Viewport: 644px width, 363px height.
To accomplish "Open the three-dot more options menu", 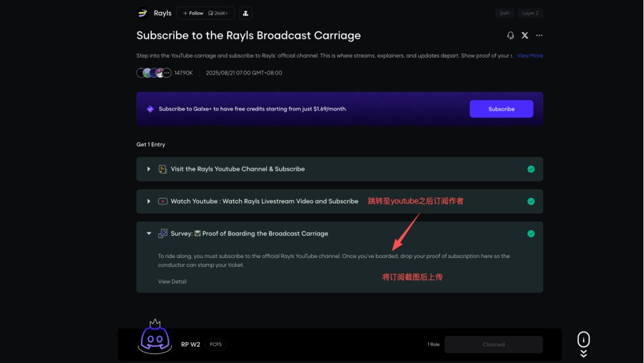I will [539, 36].
